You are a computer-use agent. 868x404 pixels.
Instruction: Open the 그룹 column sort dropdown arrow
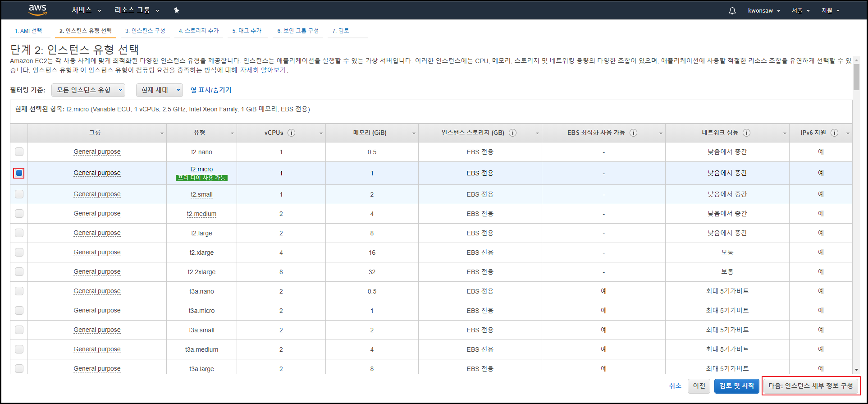pos(162,133)
